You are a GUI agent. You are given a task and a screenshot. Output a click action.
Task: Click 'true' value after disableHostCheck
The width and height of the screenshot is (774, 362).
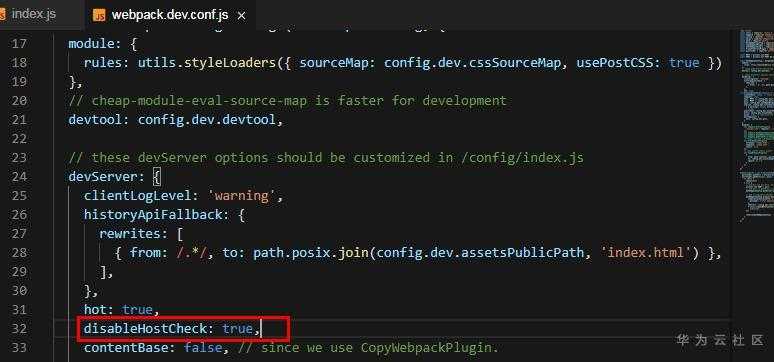pyautogui.click(x=237, y=328)
